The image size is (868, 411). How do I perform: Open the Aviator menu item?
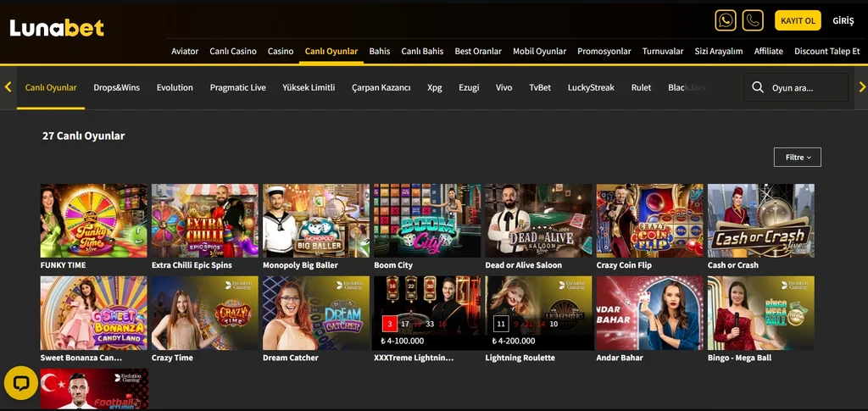coord(185,51)
